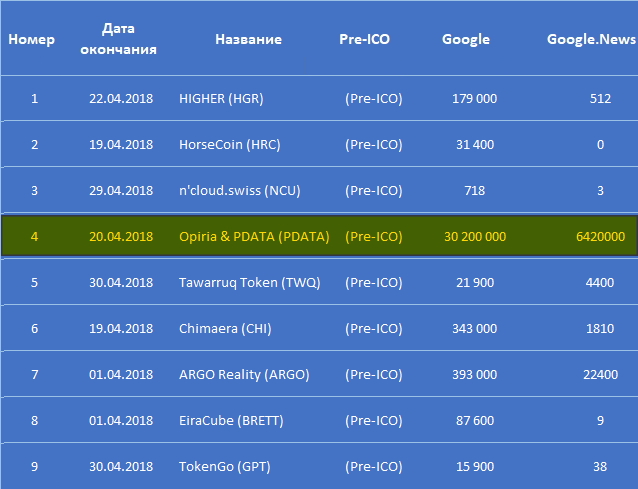Click Google value 31 400
The width and height of the screenshot is (638, 489).
pyautogui.click(x=475, y=144)
